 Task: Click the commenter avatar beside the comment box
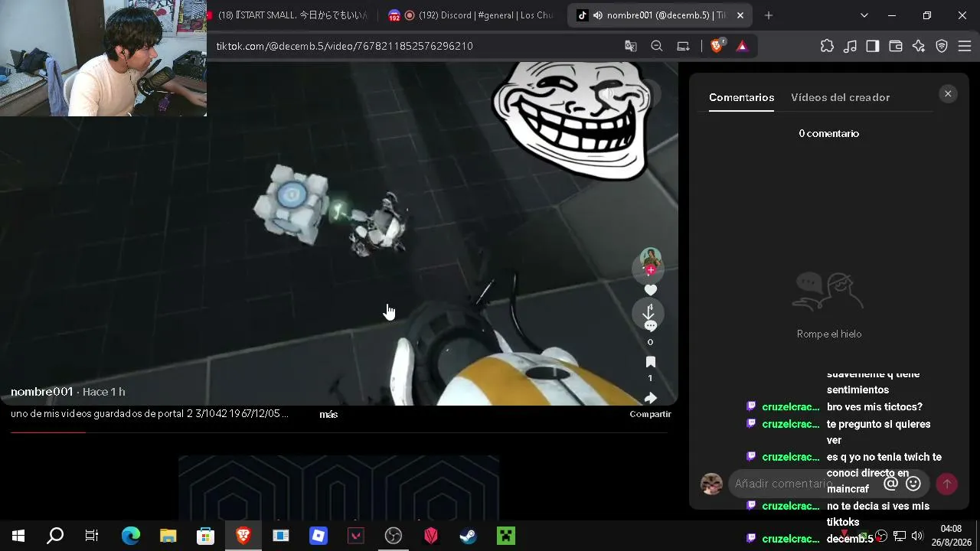712,484
